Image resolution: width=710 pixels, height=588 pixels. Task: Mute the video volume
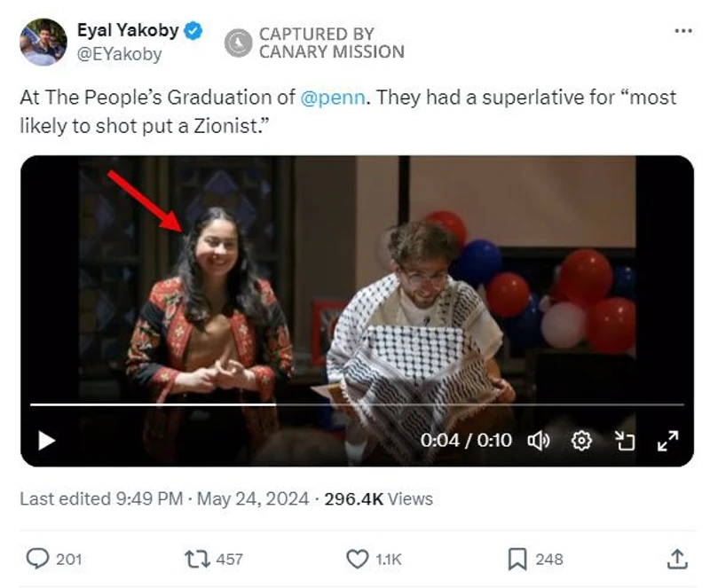click(539, 440)
